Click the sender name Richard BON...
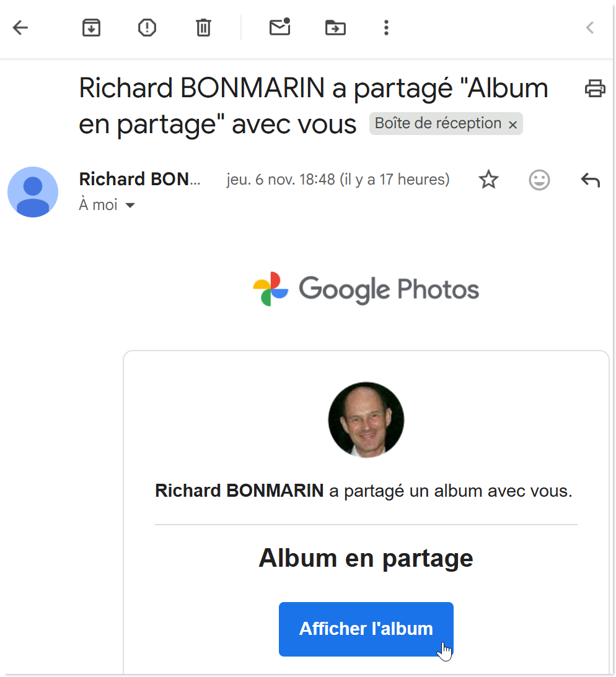This screenshot has height=677, width=616. pyautogui.click(x=140, y=179)
